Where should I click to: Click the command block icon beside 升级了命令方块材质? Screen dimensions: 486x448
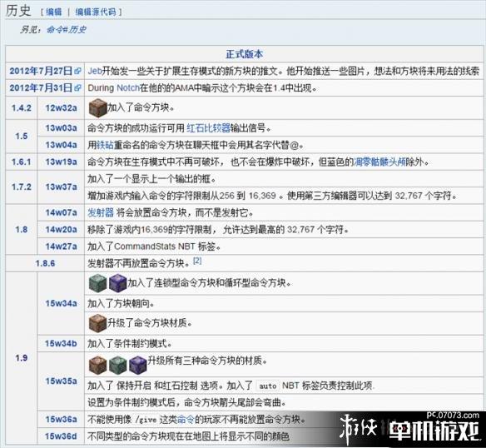click(x=98, y=323)
